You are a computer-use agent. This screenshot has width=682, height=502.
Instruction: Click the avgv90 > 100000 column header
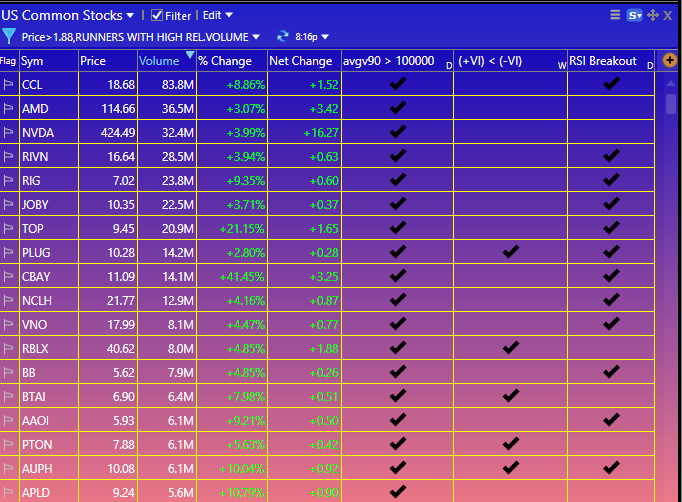[398, 61]
